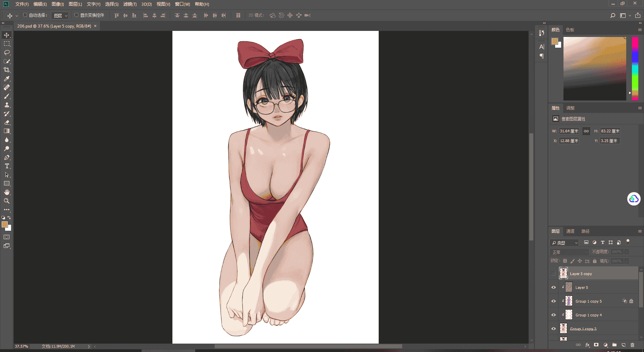Select the Pen tool

tap(7, 157)
